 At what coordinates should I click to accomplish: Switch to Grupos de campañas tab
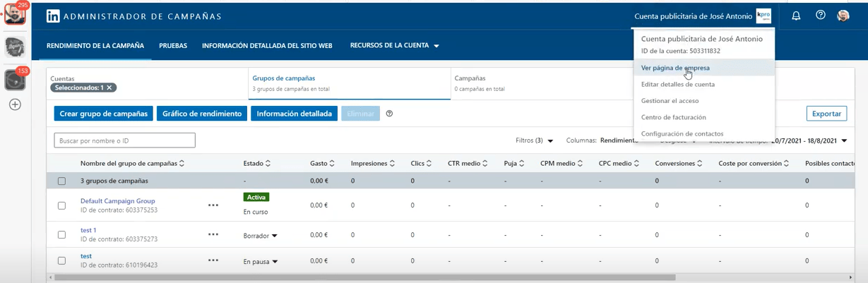coord(351,83)
